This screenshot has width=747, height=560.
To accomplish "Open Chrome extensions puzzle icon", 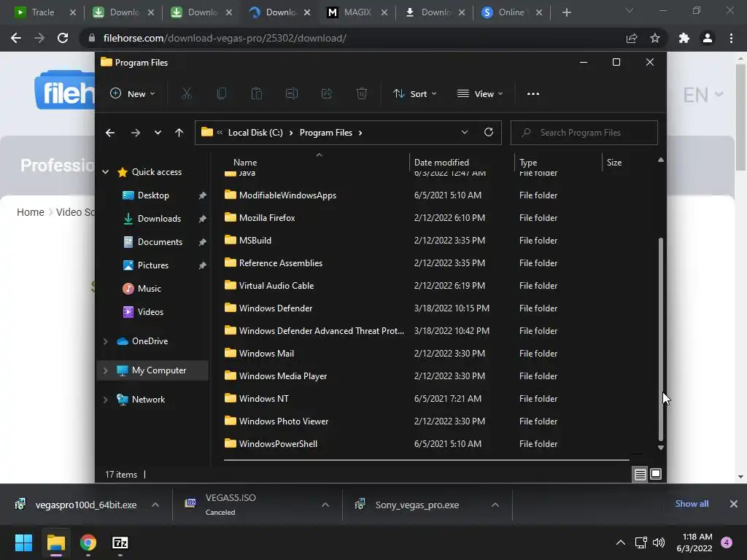I will (684, 38).
